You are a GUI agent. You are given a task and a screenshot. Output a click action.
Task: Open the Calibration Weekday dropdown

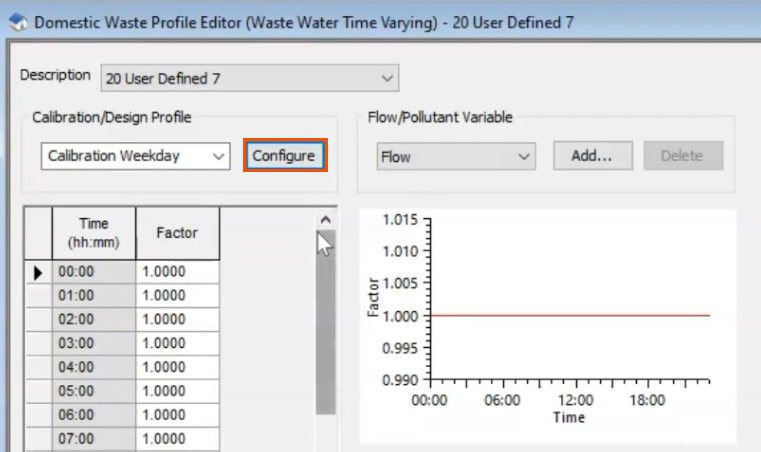pyautogui.click(x=135, y=156)
